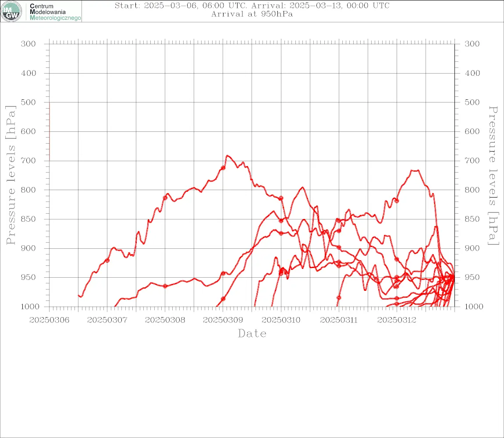
Task: Click the trajectory marker near 815 hPa on 20250308
Action: pos(165,198)
